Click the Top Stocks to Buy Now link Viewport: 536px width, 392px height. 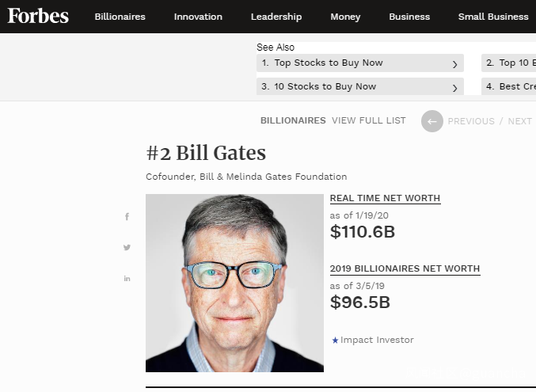(x=329, y=63)
